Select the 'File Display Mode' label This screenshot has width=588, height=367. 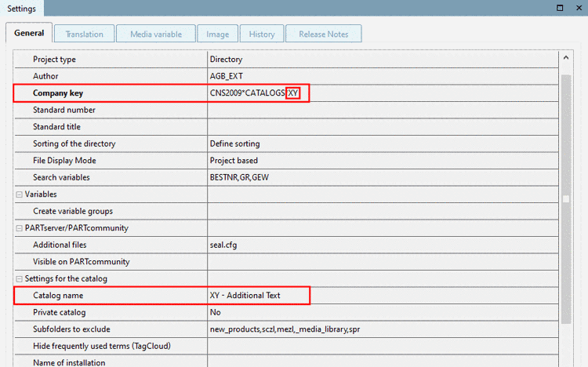64,161
